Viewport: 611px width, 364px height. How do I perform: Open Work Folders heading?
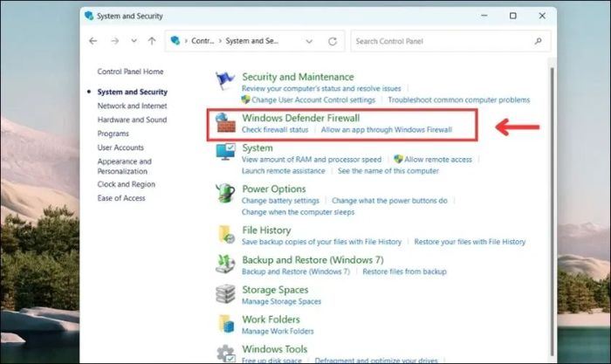coord(271,319)
